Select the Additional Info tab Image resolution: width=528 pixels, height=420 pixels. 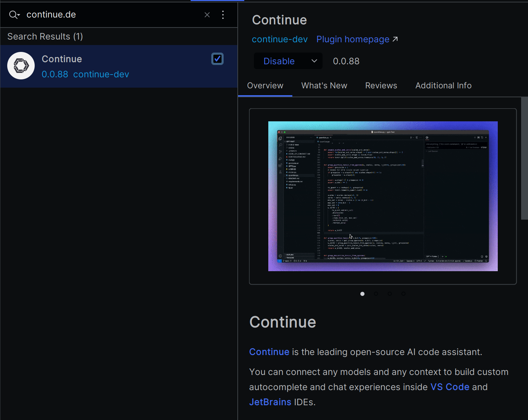(443, 86)
